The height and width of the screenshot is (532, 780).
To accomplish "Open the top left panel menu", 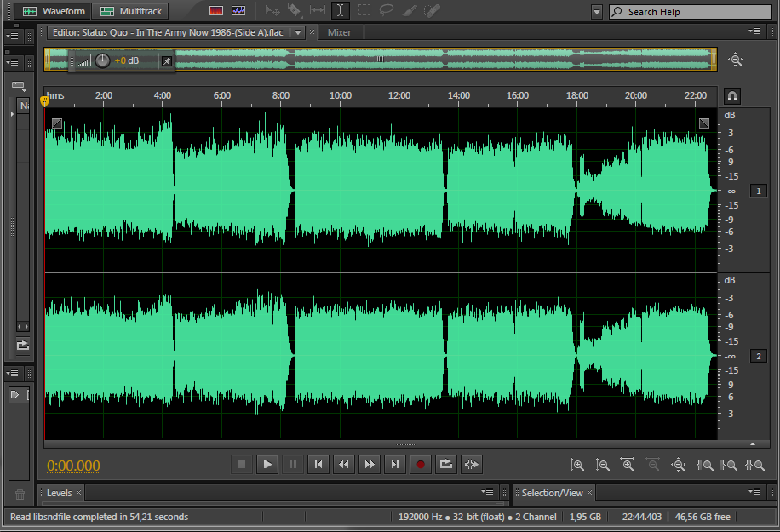I will coord(12,37).
